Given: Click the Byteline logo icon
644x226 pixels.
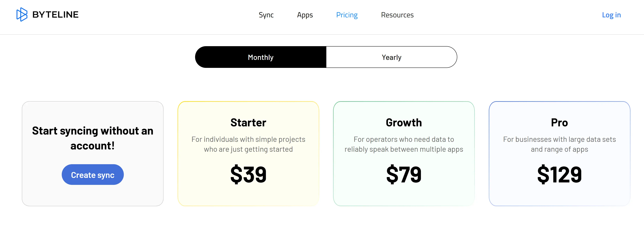Looking at the screenshot, I should [x=22, y=15].
